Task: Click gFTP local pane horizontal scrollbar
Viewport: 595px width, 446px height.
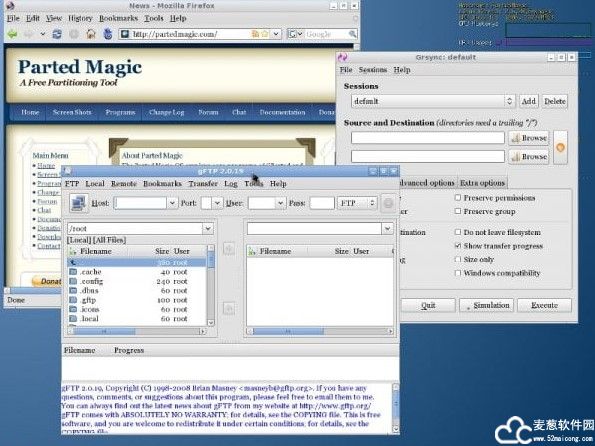Action: pyautogui.click(x=137, y=331)
